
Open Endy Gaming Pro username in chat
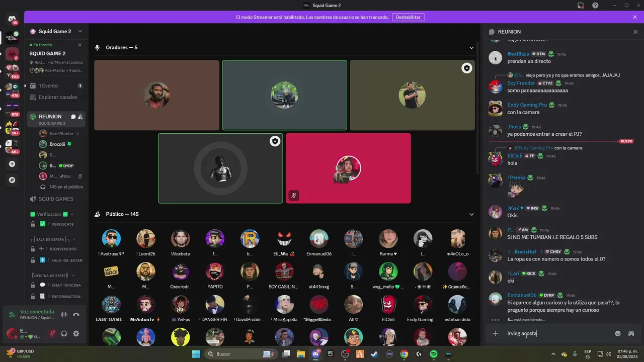tap(527, 105)
